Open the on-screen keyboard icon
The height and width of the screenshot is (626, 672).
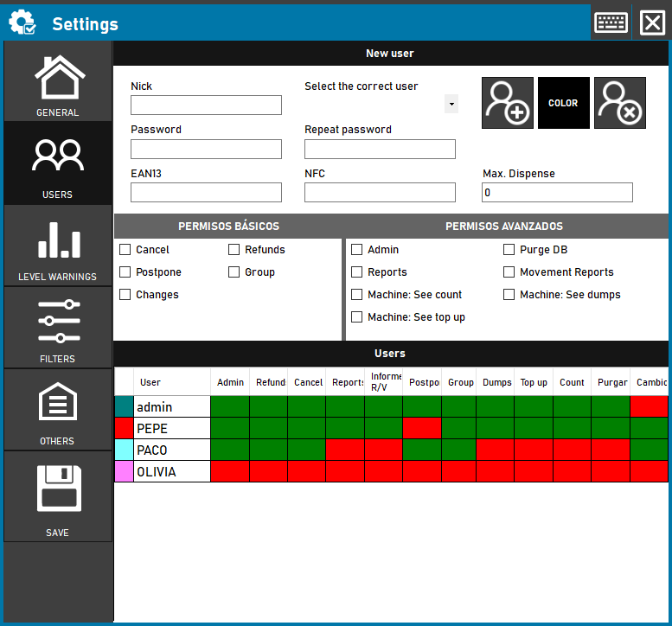click(x=611, y=22)
